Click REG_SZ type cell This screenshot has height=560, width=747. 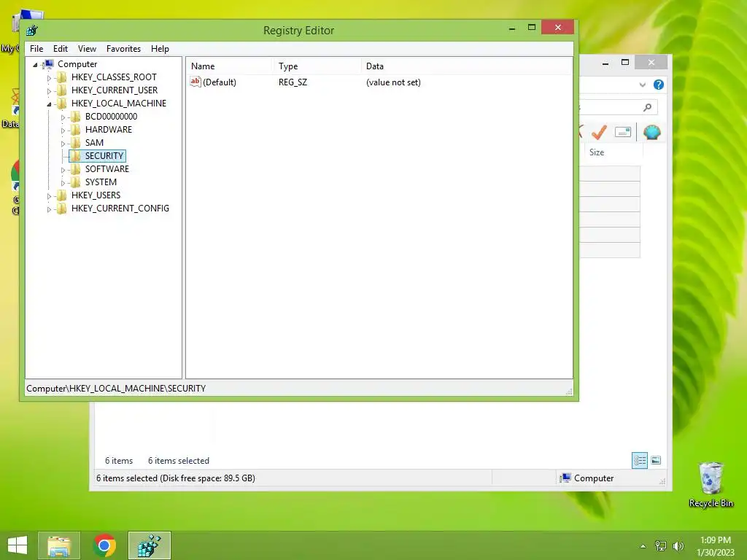point(293,82)
